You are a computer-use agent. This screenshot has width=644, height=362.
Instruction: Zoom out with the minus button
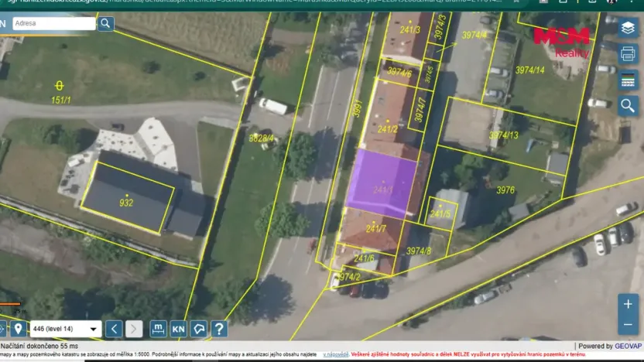(x=628, y=325)
